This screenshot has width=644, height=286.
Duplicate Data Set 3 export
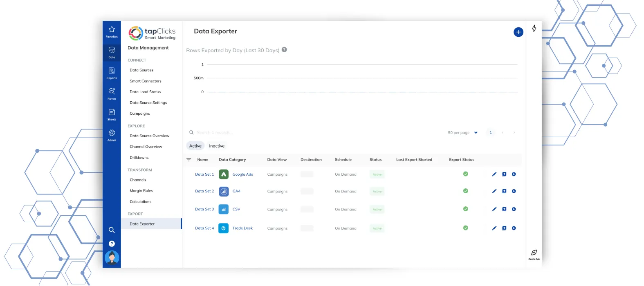(504, 209)
